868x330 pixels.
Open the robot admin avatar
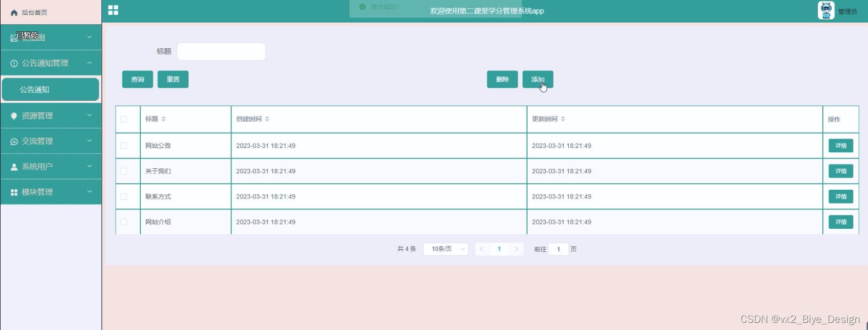pyautogui.click(x=826, y=10)
